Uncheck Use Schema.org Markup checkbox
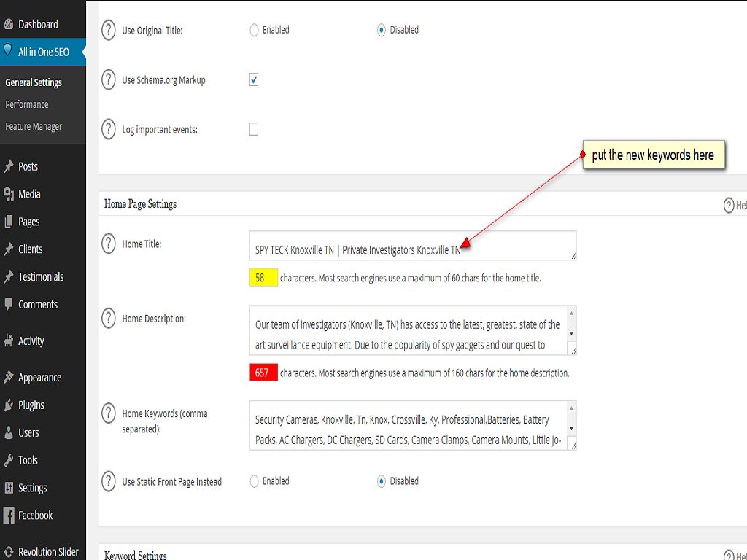Screen dimensions: 747x560 [254, 79]
